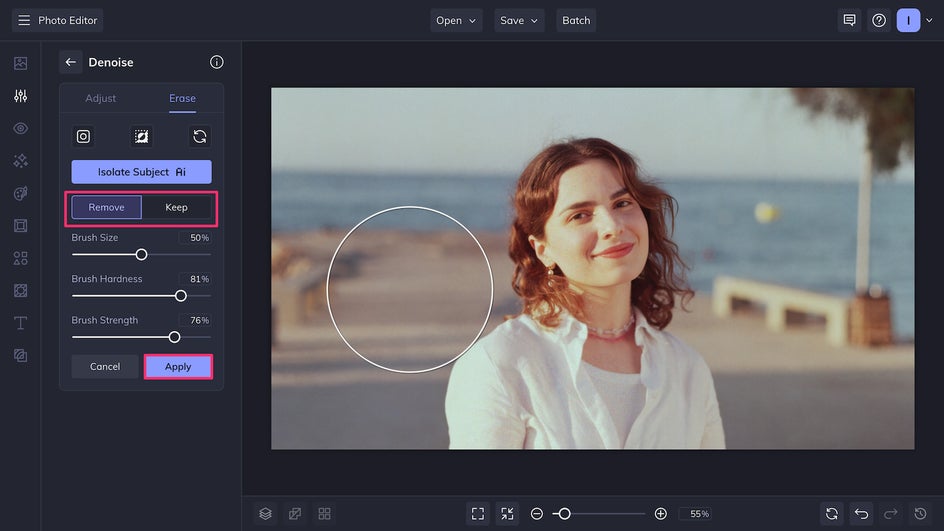The height and width of the screenshot is (531, 944).
Task: Select the circular brush shape icon
Action: pyautogui.click(x=84, y=137)
